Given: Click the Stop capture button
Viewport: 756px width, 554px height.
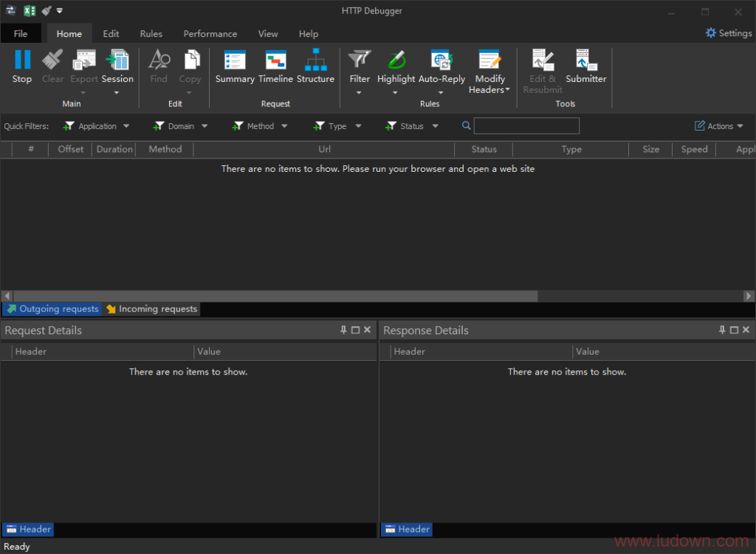Looking at the screenshot, I should point(22,66).
